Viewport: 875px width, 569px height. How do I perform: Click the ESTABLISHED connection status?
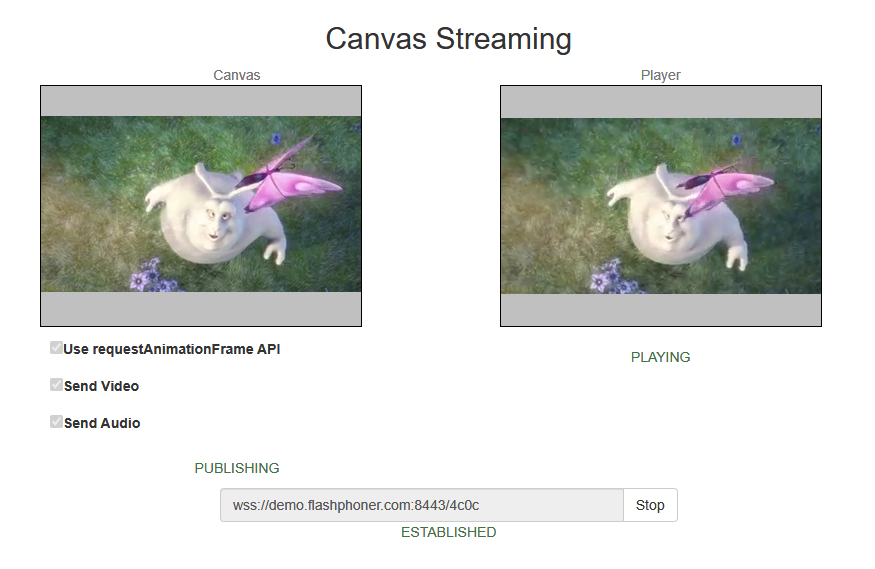(x=448, y=532)
